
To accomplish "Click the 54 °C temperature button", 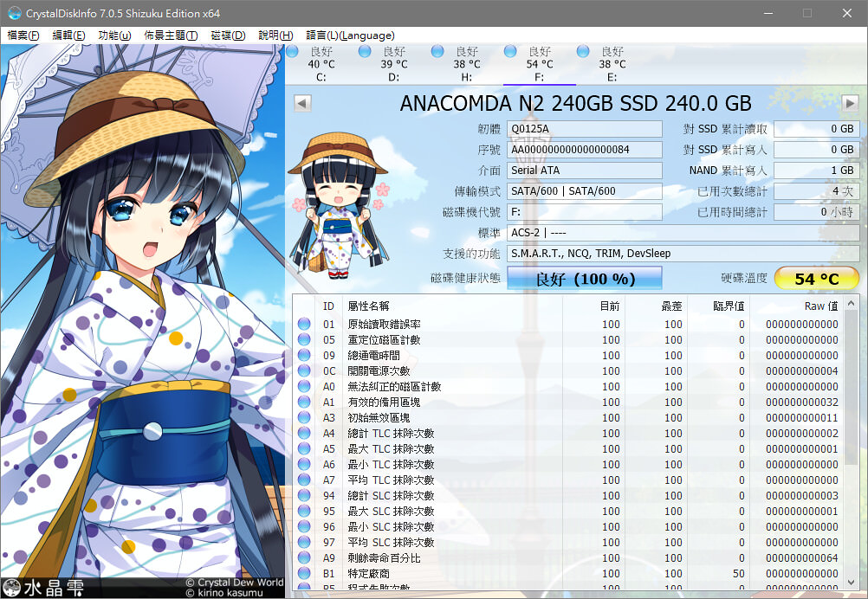I will tap(817, 278).
